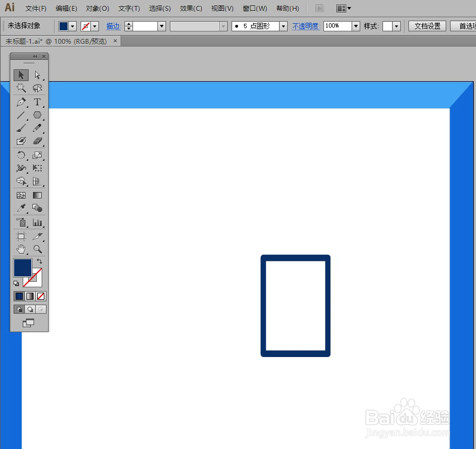Image resolution: width=476 pixels, height=449 pixels.
Task: Switch to Gradient fill mode
Action: [x=30, y=296]
